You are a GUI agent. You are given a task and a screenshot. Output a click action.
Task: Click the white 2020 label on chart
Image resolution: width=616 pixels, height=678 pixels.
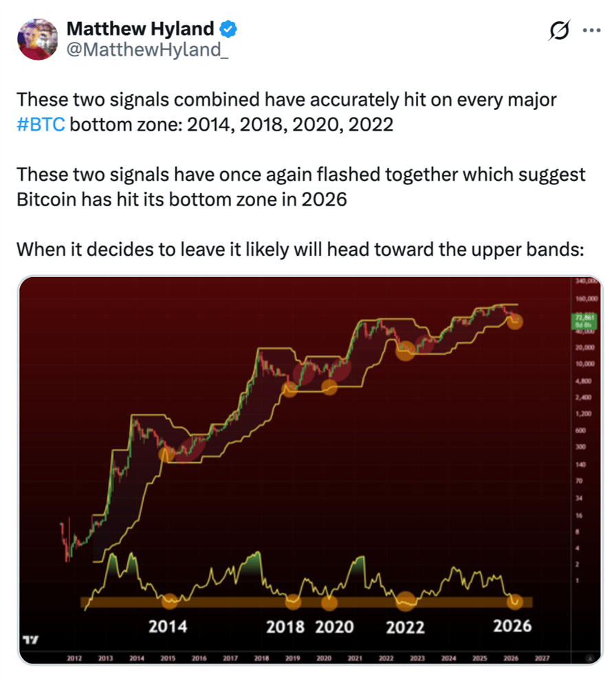tap(334, 627)
